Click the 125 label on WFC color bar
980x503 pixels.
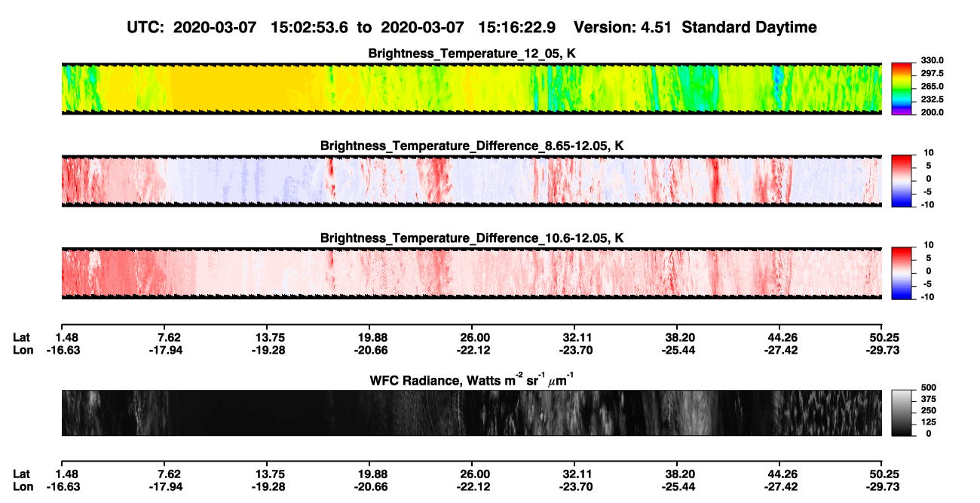tap(929, 422)
